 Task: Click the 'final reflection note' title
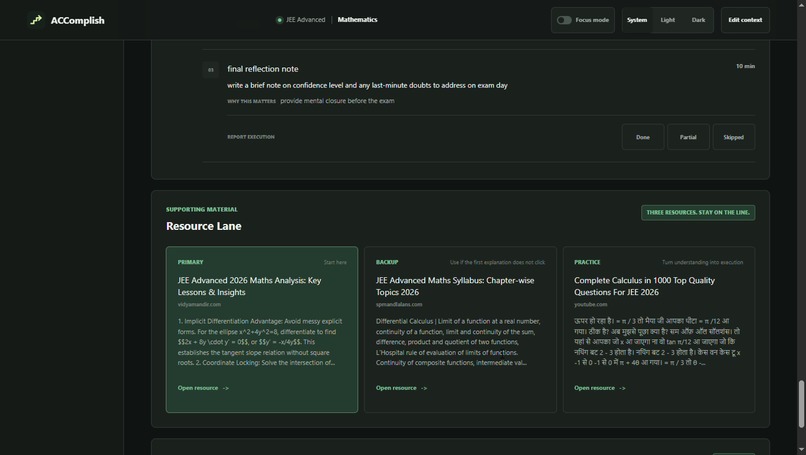[263, 69]
